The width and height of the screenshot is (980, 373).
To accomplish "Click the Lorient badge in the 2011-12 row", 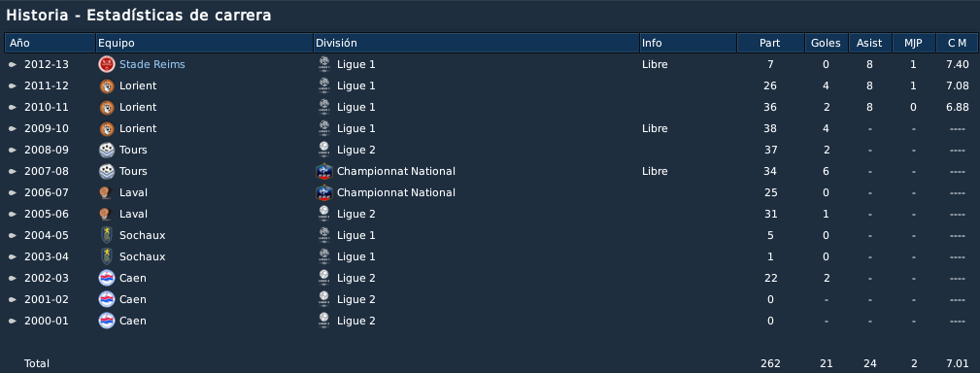I will pos(107,86).
